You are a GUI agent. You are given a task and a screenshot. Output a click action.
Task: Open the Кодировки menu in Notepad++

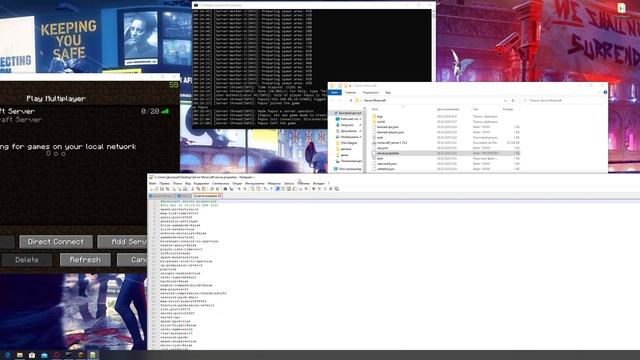pos(201,184)
